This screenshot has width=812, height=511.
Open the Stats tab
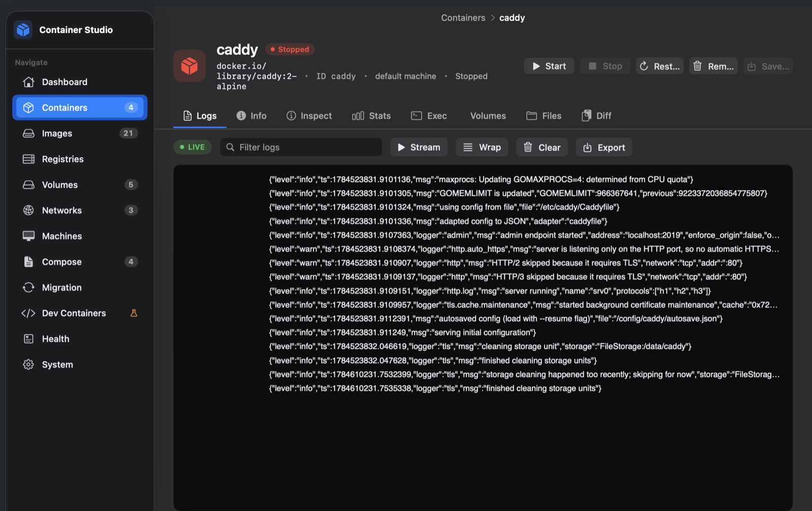pyautogui.click(x=371, y=116)
